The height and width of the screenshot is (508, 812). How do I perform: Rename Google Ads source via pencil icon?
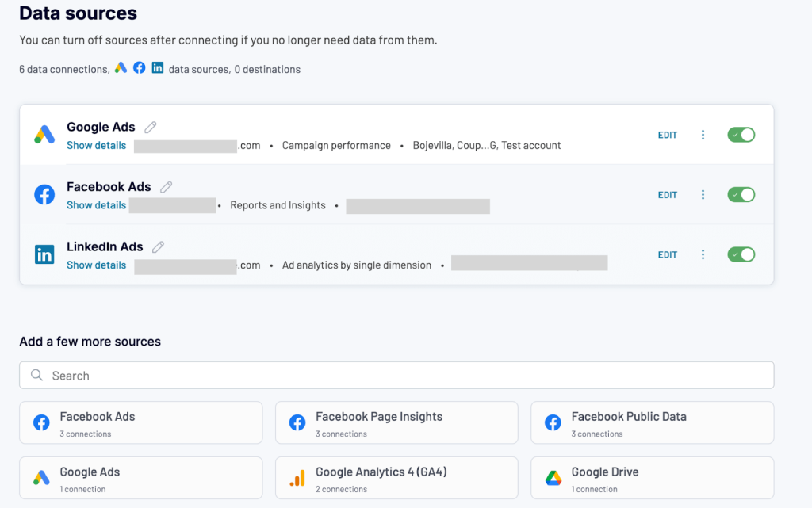pyautogui.click(x=150, y=128)
